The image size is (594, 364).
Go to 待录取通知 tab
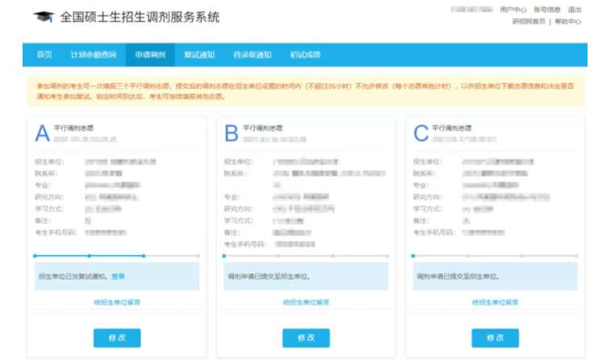(253, 55)
